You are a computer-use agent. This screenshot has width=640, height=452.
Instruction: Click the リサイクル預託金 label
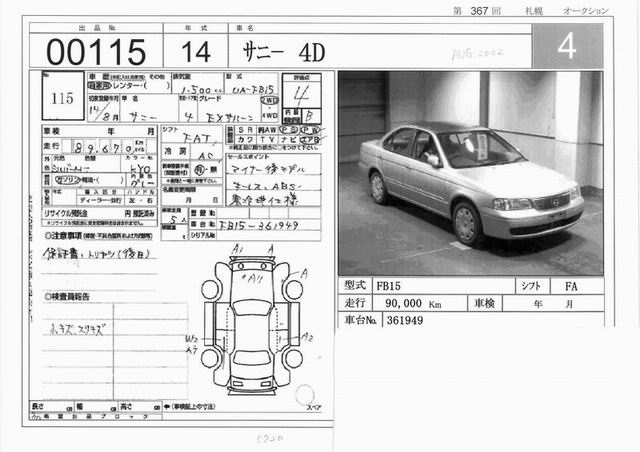coord(66,213)
